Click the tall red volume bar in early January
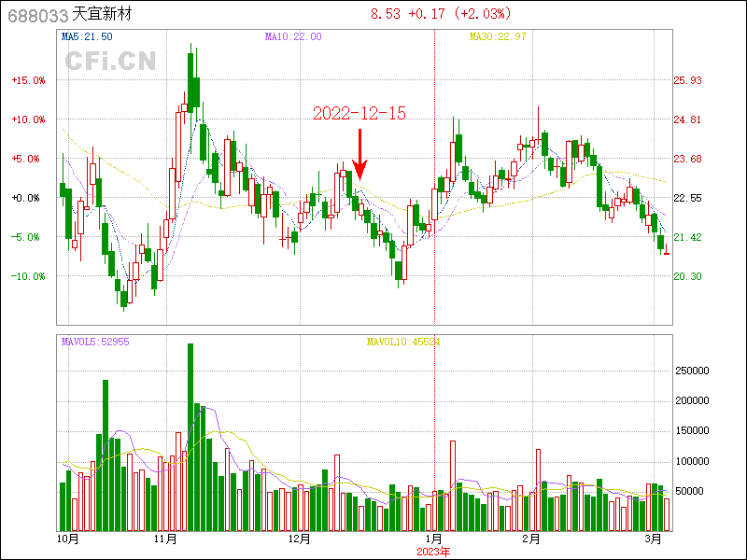Image resolution: width=747 pixels, height=560 pixels. point(453,484)
